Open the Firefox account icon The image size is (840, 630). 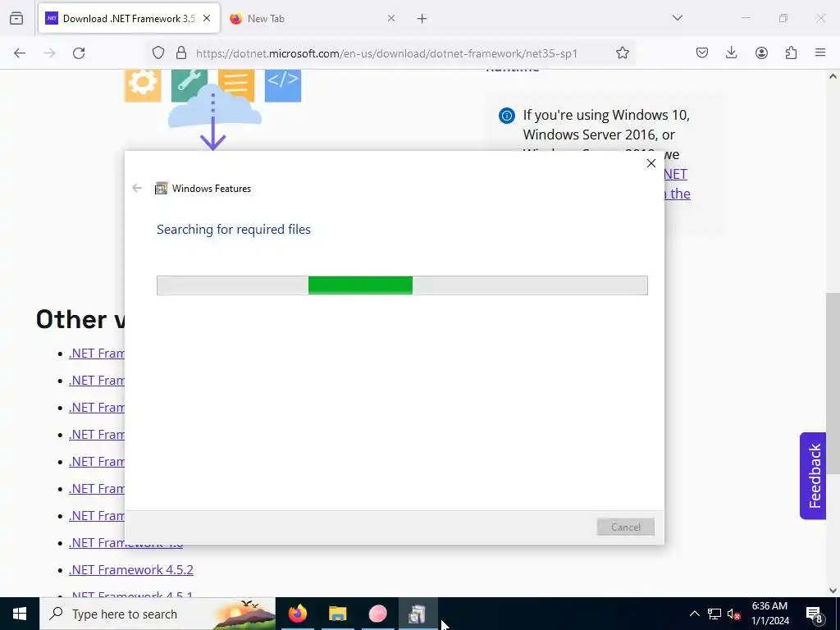pyautogui.click(x=761, y=53)
